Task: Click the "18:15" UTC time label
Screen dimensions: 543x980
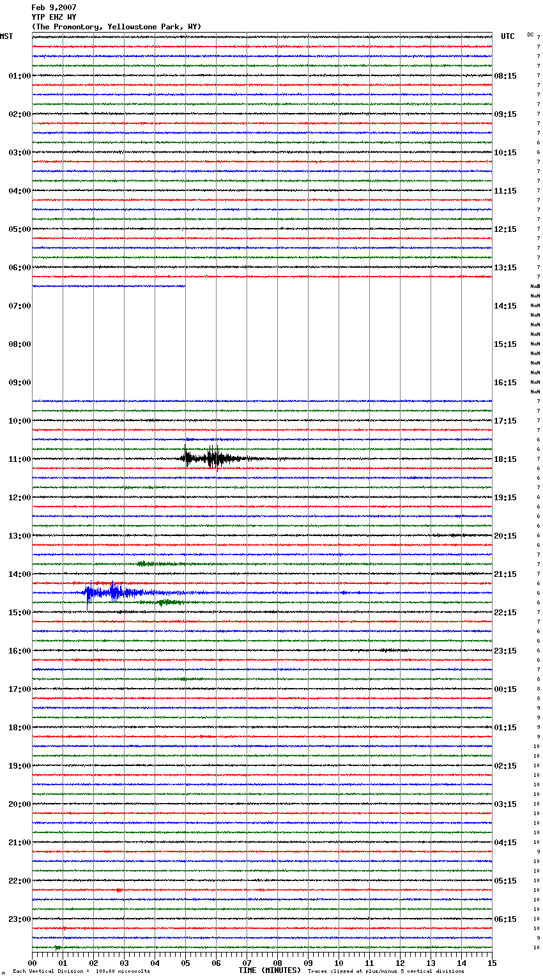Action: coord(505,459)
